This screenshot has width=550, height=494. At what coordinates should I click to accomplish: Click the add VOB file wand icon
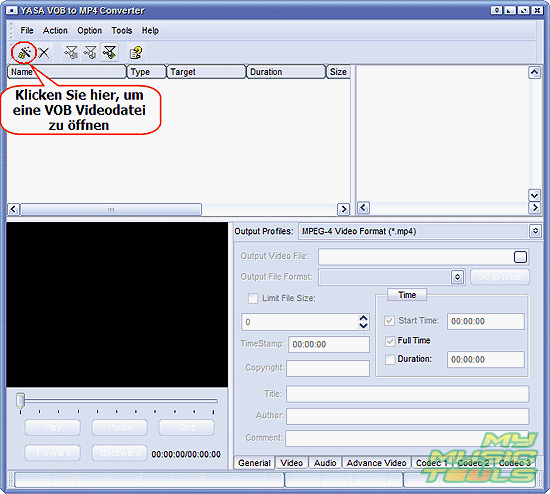[x=24, y=53]
